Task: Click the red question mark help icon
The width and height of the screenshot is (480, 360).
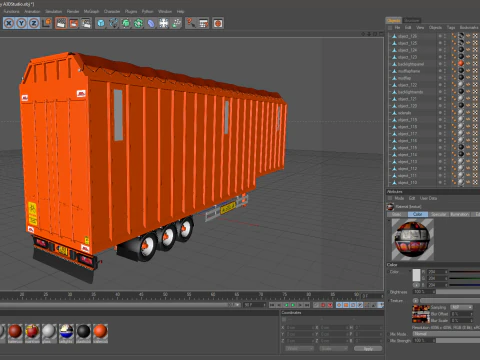Action: click(x=191, y=23)
